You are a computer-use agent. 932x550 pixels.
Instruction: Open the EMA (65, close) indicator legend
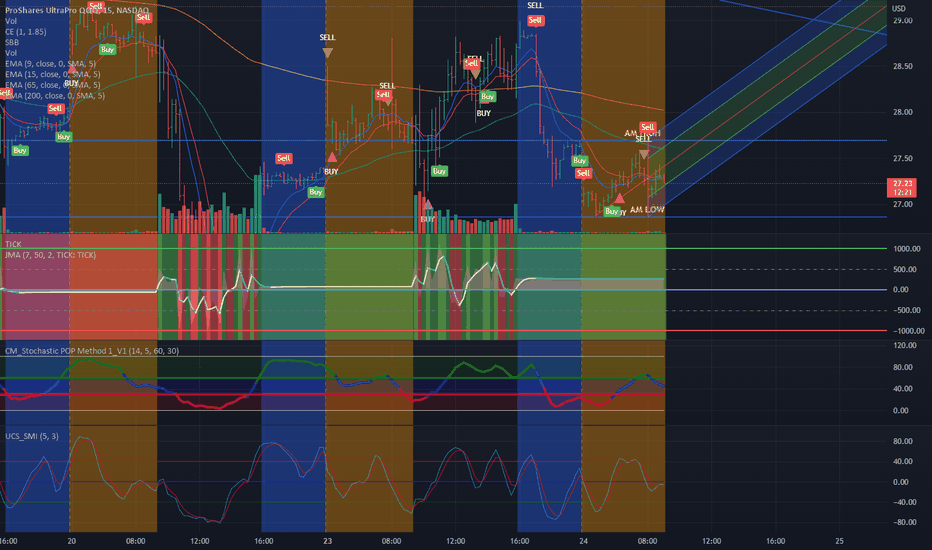pos(52,85)
